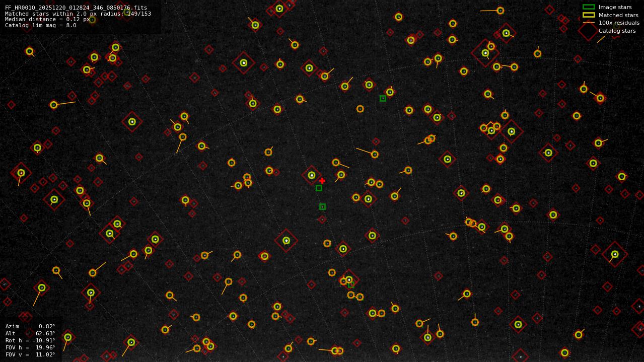This screenshot has height=362, width=644.
Task: Click the "Catalog lim mag = 8.0" label
Action: 40,25
